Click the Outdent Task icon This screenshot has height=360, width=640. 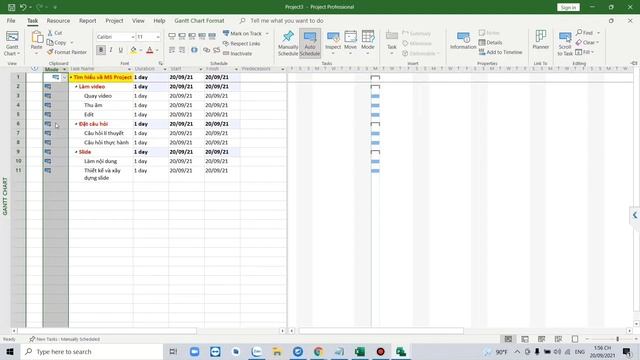pos(172,50)
